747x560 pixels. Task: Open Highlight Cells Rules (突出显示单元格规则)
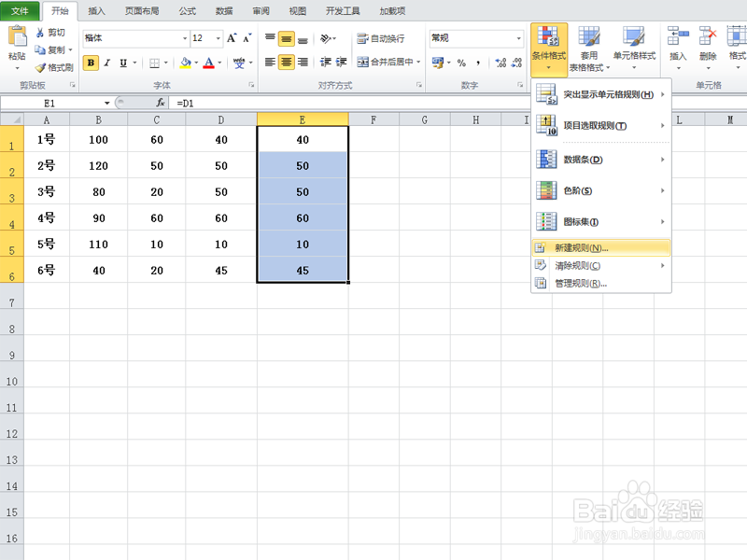(601, 94)
